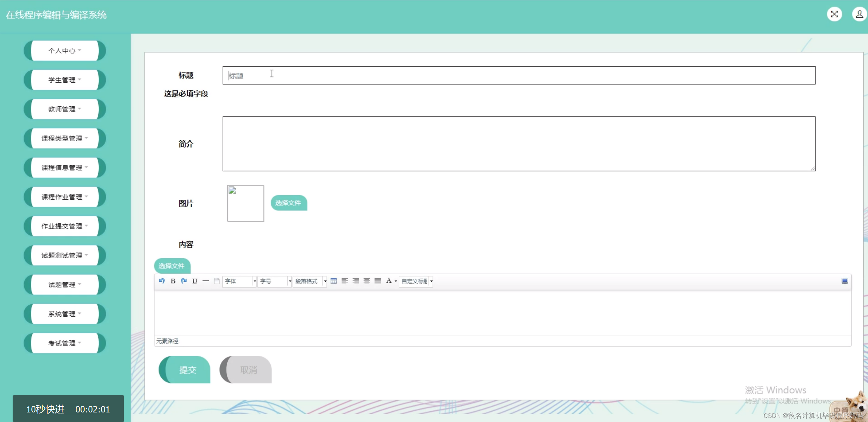Viewport: 868px width, 422px height.
Task: Insert a horizontal line in the editor
Action: coord(205,281)
